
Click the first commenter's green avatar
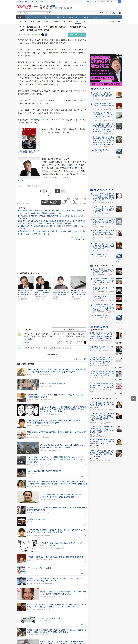(x=19, y=334)
